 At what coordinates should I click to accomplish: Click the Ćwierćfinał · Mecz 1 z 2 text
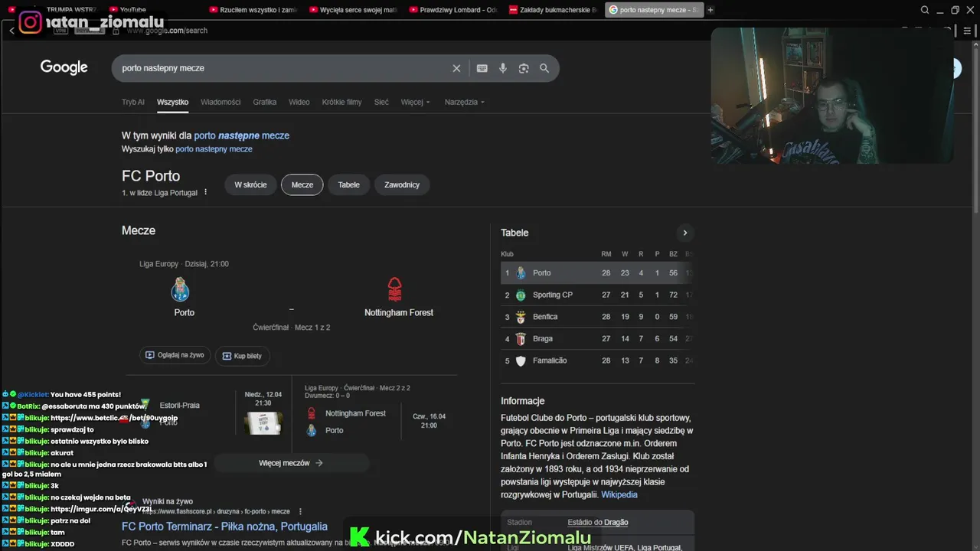coord(292,328)
